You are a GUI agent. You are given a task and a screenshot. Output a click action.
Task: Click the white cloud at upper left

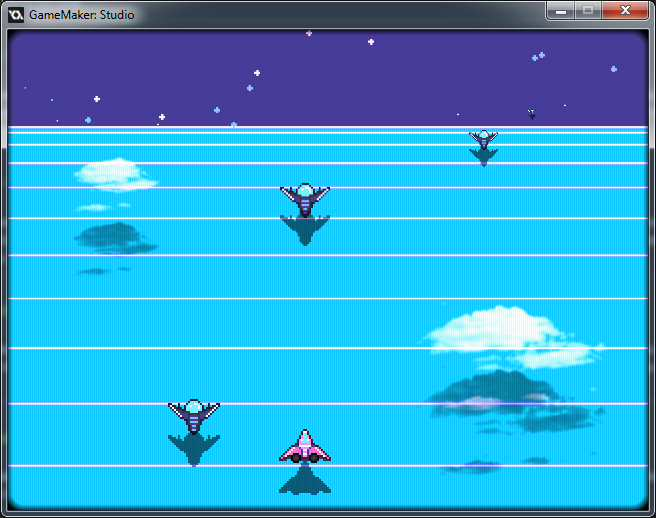(x=115, y=174)
